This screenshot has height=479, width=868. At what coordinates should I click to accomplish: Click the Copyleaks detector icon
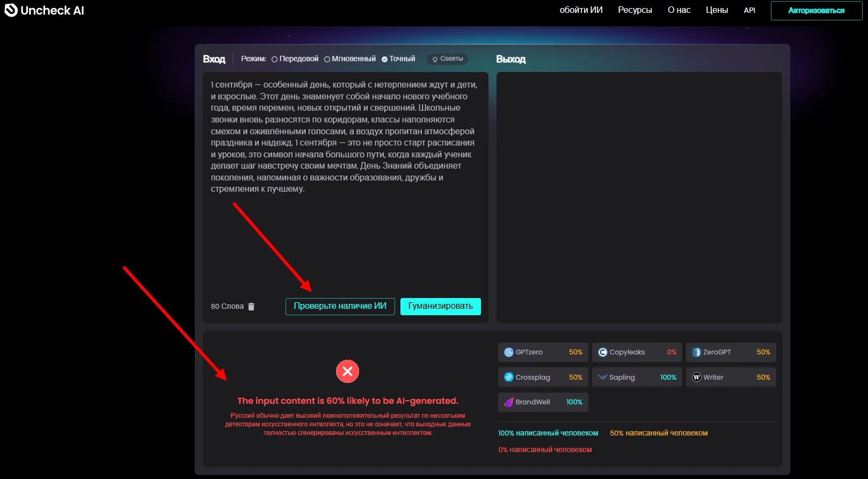(602, 352)
